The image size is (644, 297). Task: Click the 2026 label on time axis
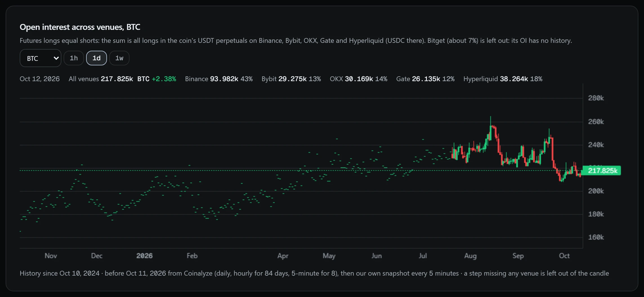pos(144,256)
